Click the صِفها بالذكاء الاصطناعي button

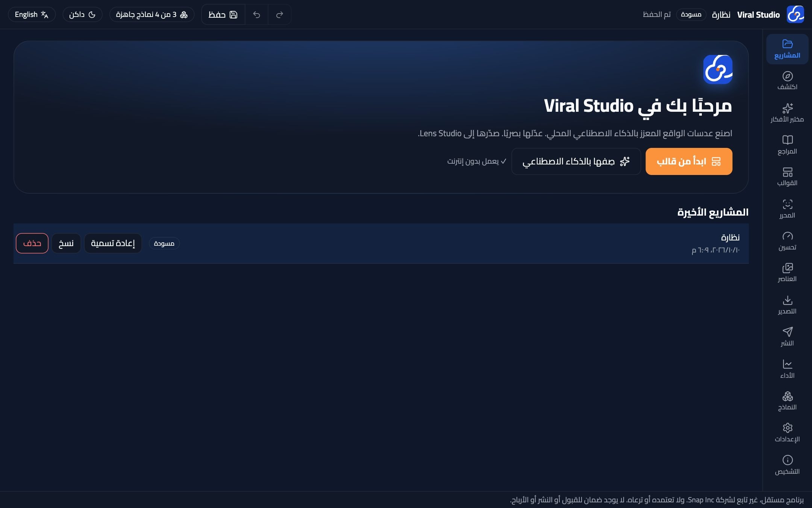tap(576, 161)
